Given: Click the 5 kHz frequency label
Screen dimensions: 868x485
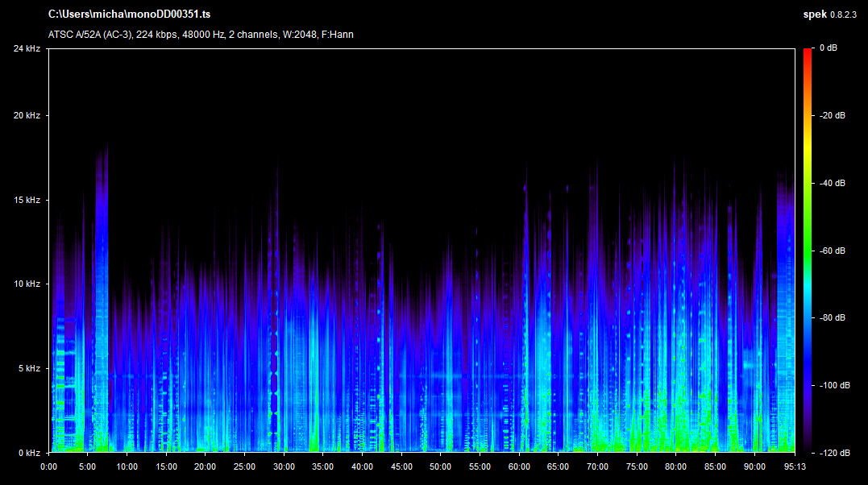Looking at the screenshot, I should click(x=29, y=368).
